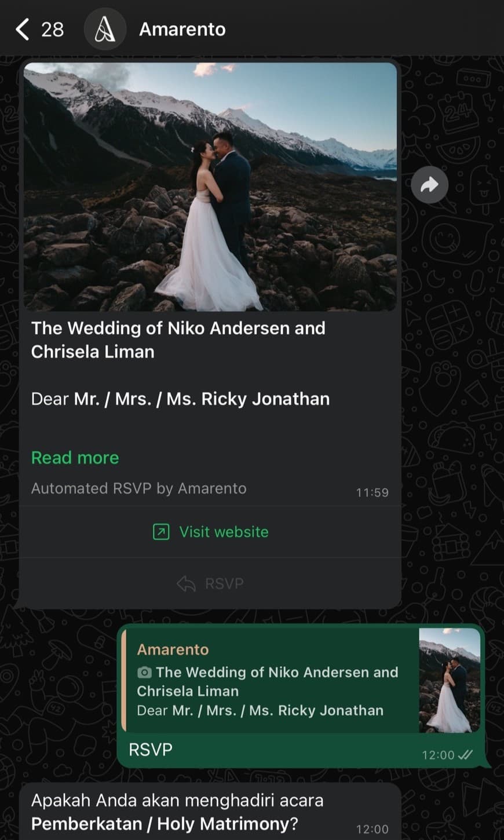Tap the camera icon in the quoted message
This screenshot has height=840, width=504.
pyautogui.click(x=144, y=673)
